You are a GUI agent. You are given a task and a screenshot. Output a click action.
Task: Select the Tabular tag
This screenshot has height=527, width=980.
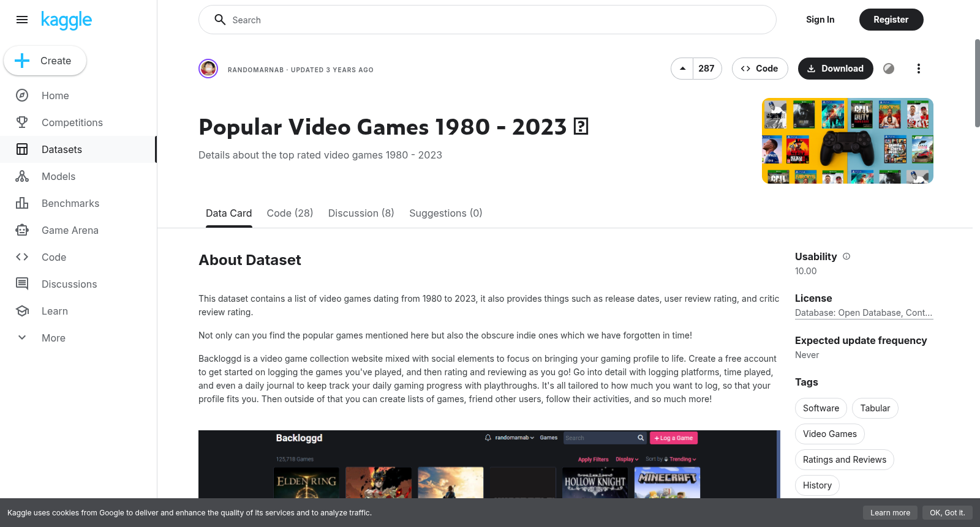[x=875, y=408]
